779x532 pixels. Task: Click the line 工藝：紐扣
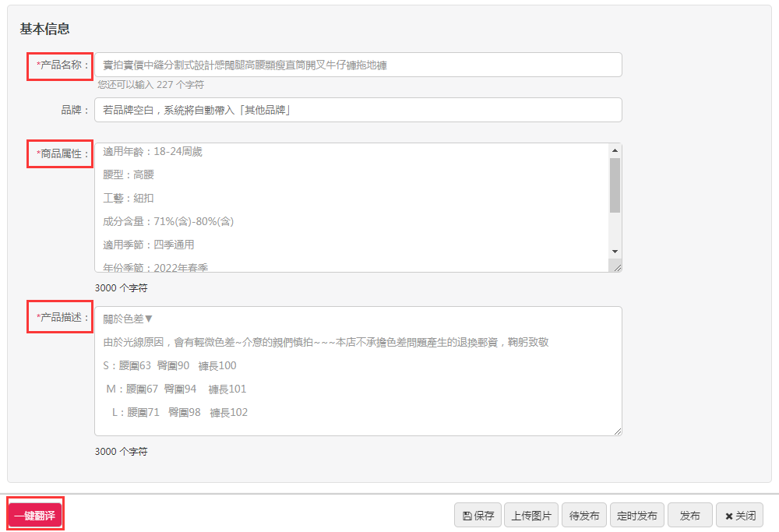129,198
